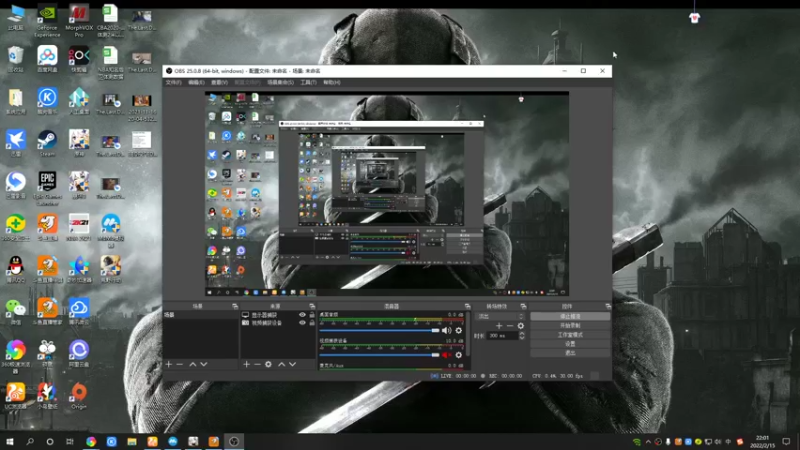The width and height of the screenshot is (800, 450).
Task: Click the 300 ms duration input field
Action: [503, 336]
